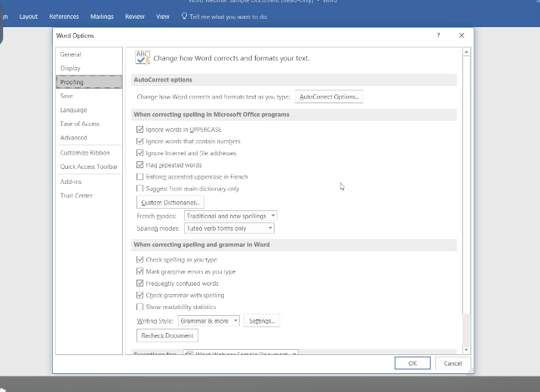Confirm with the OK button

pyautogui.click(x=413, y=363)
